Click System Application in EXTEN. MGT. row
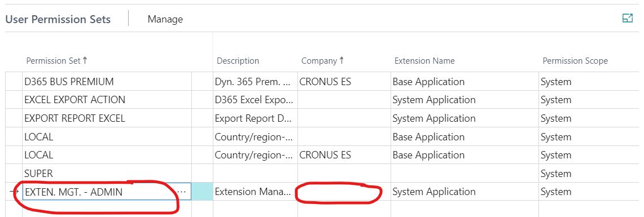Image resolution: width=644 pixels, height=217 pixels. (x=465, y=192)
